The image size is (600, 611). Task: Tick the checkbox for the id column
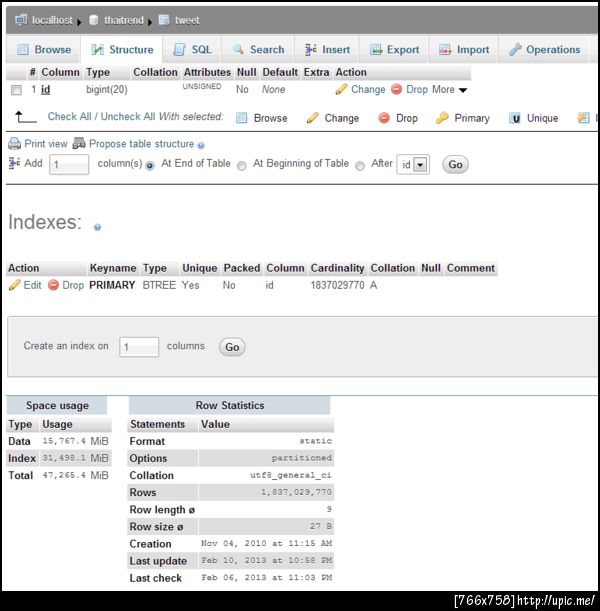16,90
